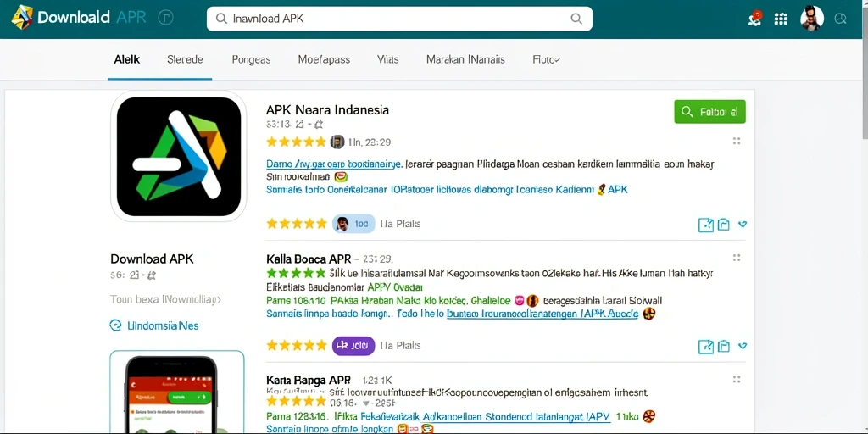Open options dots for Kalla Booca APR
Screen dimensions: 868x434
coord(737,258)
